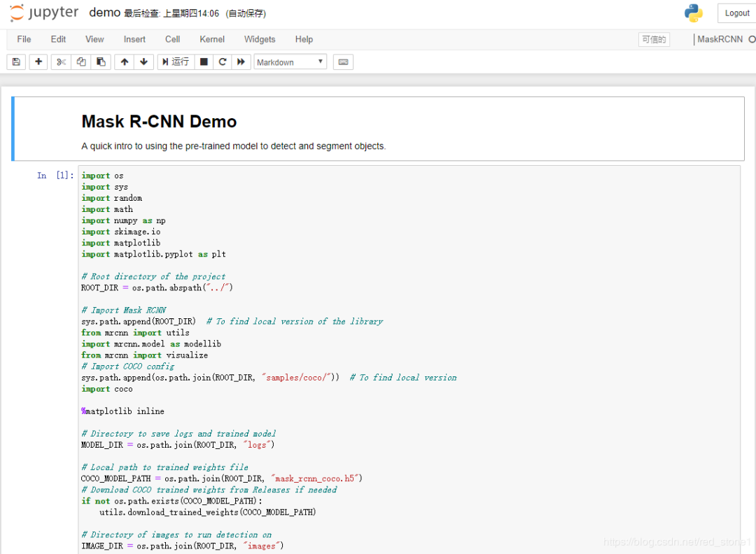This screenshot has width=756, height=554.
Task: Click the 可信的 trusted notebook button
Action: 654,39
